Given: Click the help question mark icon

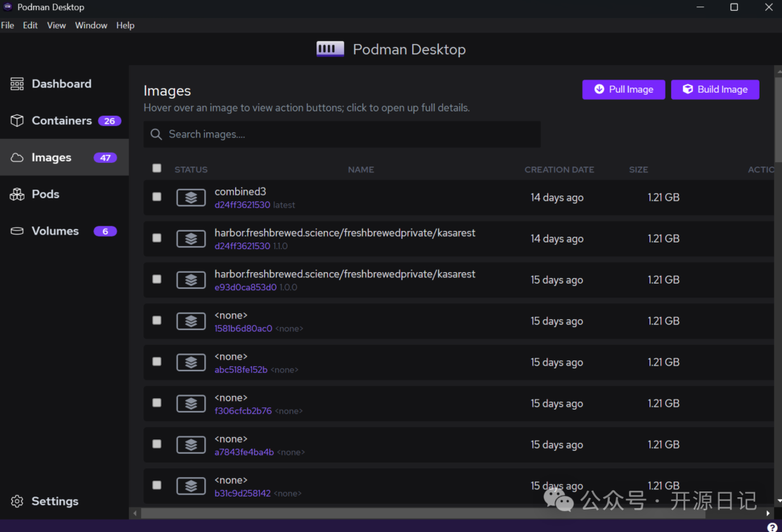Looking at the screenshot, I should point(772,527).
